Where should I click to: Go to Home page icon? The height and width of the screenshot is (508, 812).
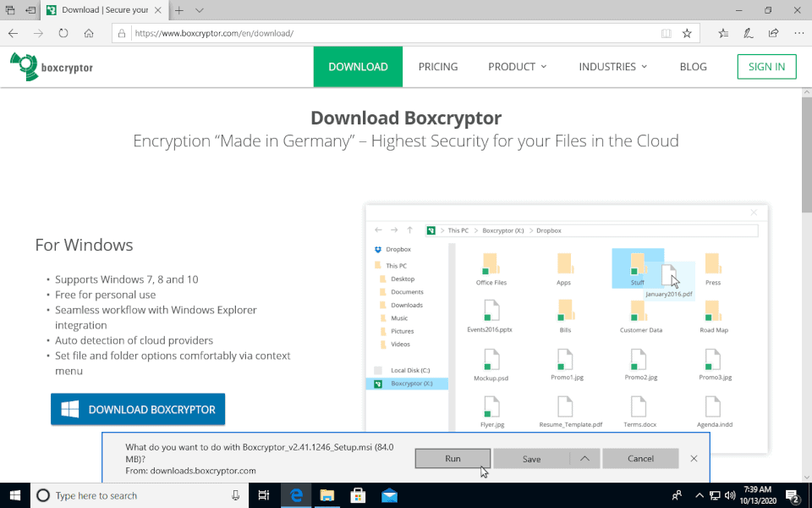[89, 33]
